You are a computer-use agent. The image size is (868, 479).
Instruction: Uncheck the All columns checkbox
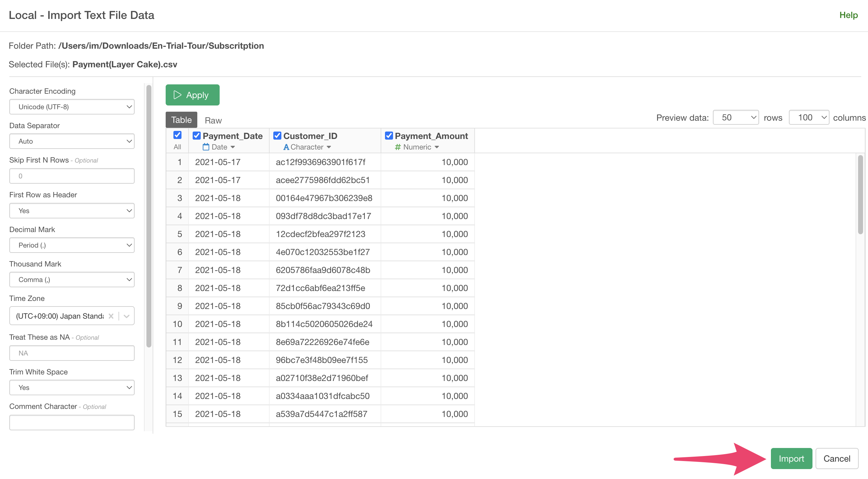[x=177, y=135]
